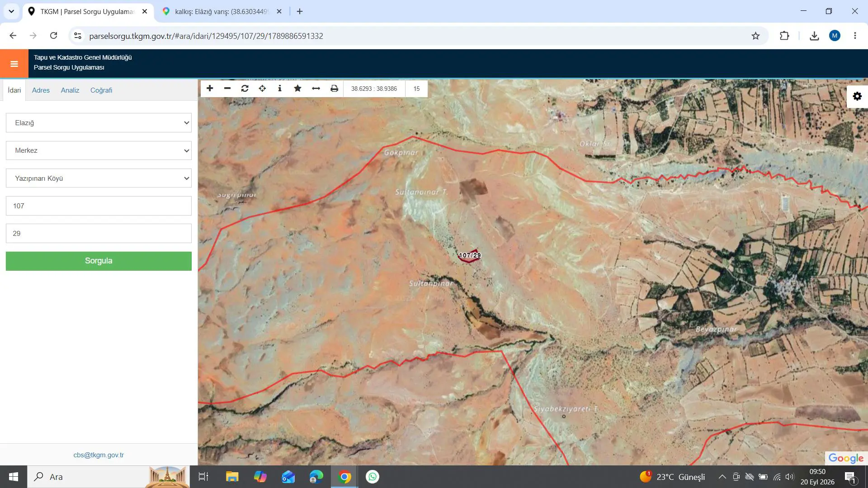The height and width of the screenshot is (488, 868).
Task: Open a new browser tab
Action: (300, 11)
